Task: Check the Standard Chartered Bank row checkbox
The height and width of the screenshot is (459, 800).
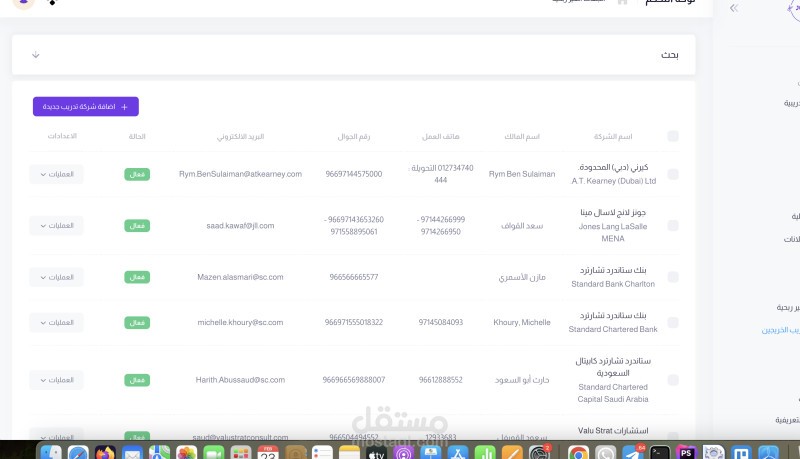Action: [673, 322]
